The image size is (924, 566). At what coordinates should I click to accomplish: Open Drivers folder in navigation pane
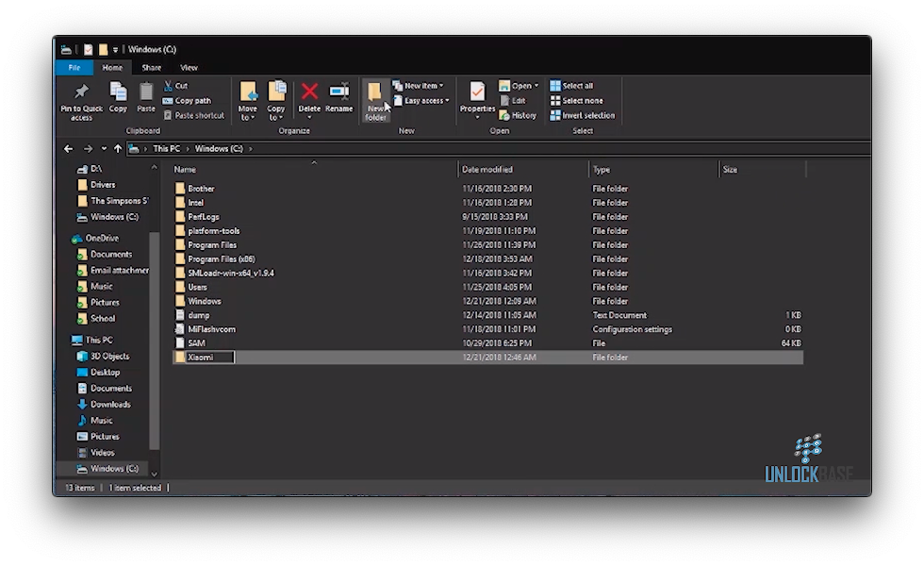[x=96, y=185]
